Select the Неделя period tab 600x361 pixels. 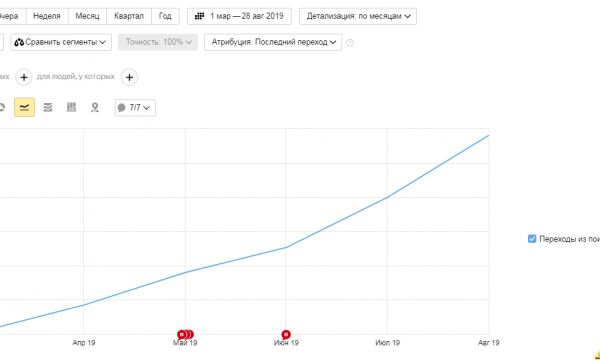(47, 16)
